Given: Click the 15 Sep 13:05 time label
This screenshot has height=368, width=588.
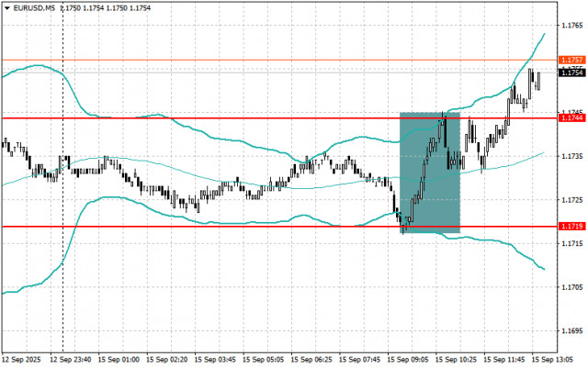Looking at the screenshot, I should click(552, 360).
